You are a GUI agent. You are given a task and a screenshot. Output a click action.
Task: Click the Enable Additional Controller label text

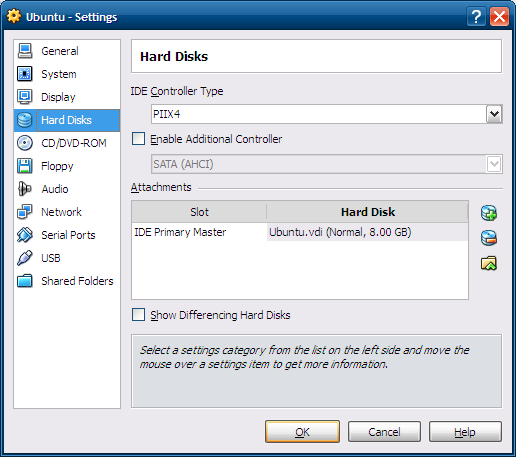[x=216, y=139]
